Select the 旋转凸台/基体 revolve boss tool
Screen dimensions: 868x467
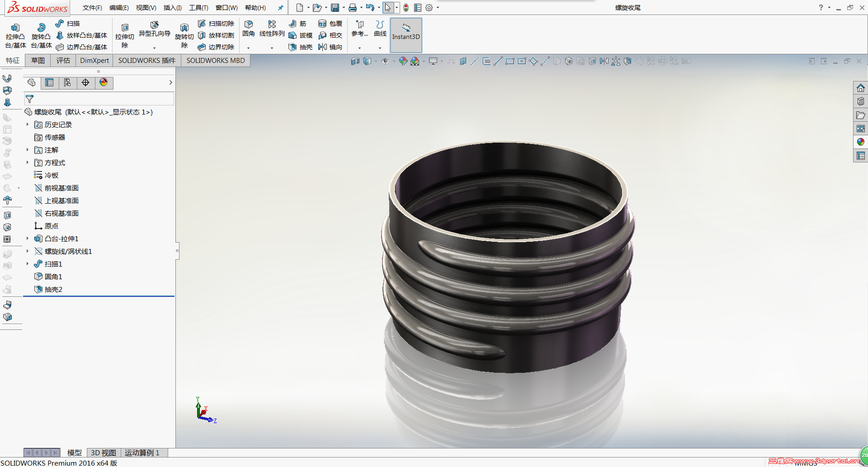coord(41,36)
